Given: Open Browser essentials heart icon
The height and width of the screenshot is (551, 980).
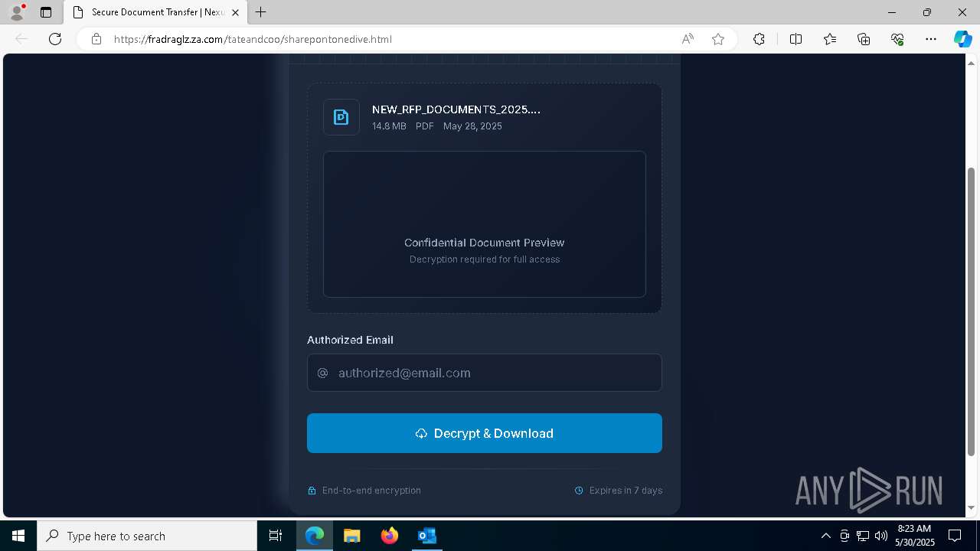Looking at the screenshot, I should (897, 39).
